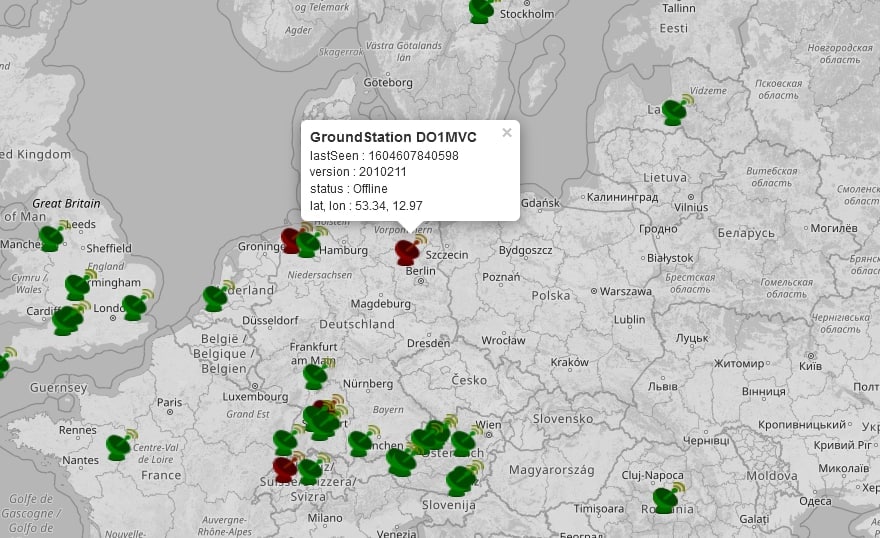Viewport: 880px width, 538px height.
Task: Open the green station marker east of Rennes
Action: tap(119, 446)
